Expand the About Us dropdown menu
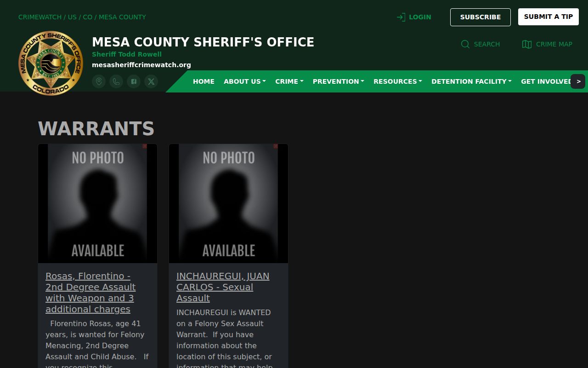Viewport: 588px width, 368px height. click(x=245, y=81)
